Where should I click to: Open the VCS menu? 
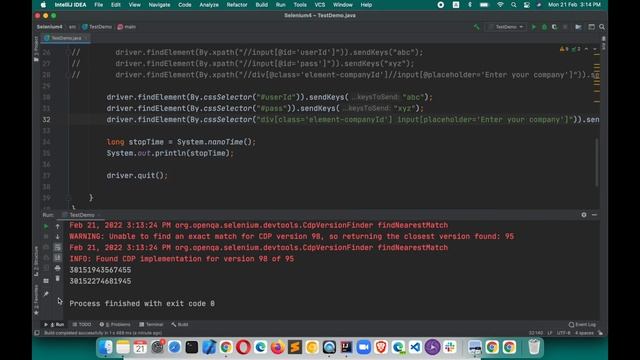(x=320, y=5)
